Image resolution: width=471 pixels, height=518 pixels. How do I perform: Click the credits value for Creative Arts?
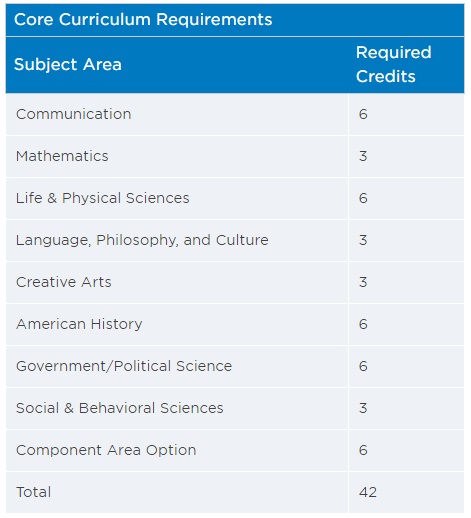tap(363, 282)
